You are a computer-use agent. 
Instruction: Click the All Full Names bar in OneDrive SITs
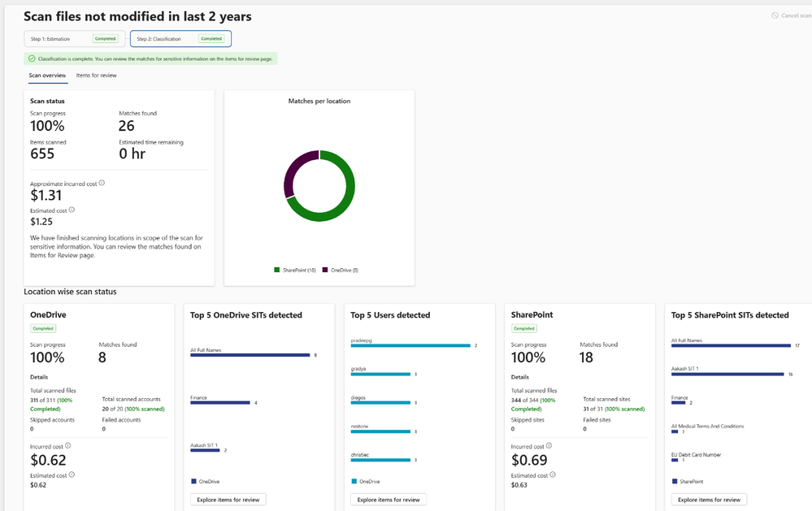250,355
